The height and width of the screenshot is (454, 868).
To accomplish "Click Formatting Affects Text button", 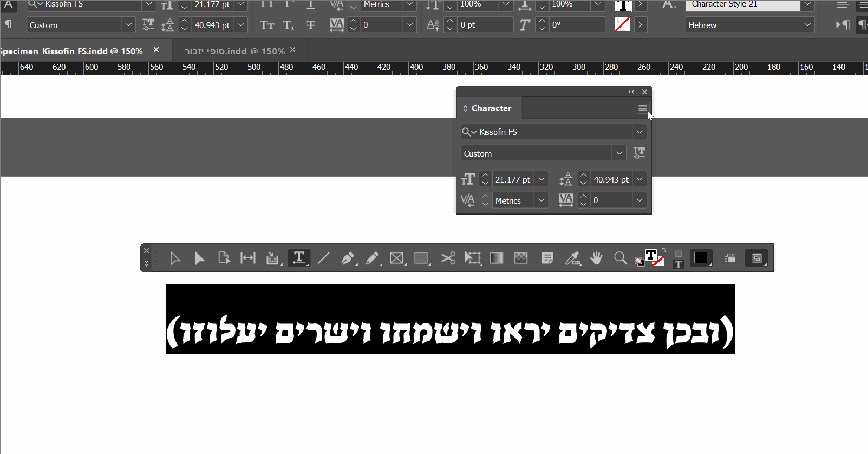I will pos(678,264).
